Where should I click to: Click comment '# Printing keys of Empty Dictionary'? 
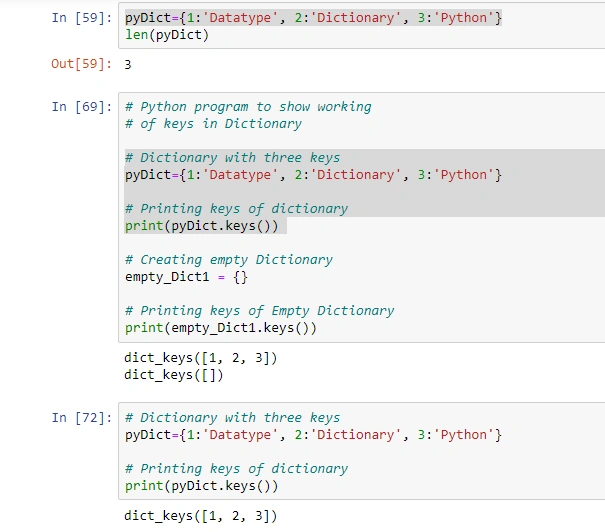(260, 311)
